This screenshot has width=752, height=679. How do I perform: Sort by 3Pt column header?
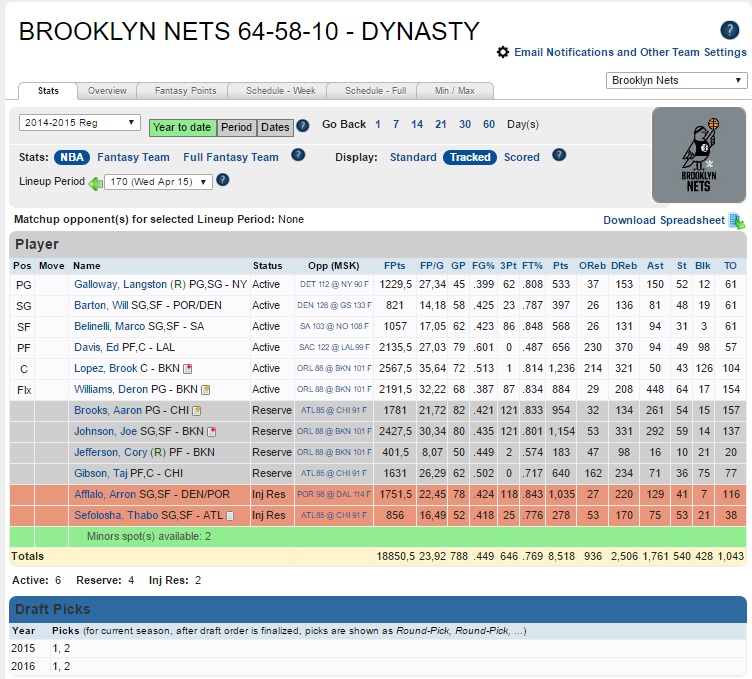(508, 266)
